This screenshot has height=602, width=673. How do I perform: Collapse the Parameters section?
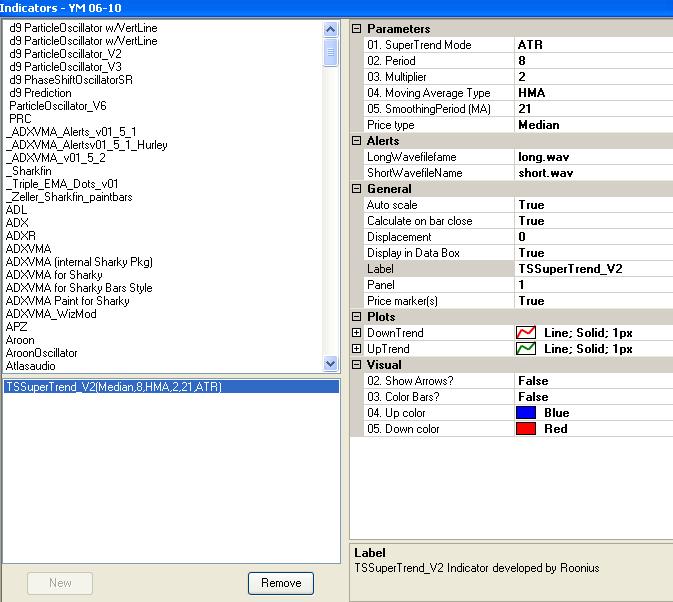[x=356, y=29]
